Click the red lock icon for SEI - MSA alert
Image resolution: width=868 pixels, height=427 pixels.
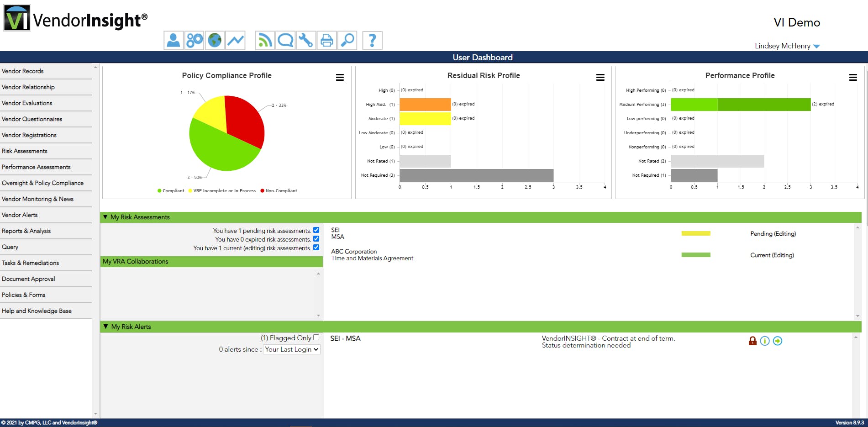[x=752, y=341]
